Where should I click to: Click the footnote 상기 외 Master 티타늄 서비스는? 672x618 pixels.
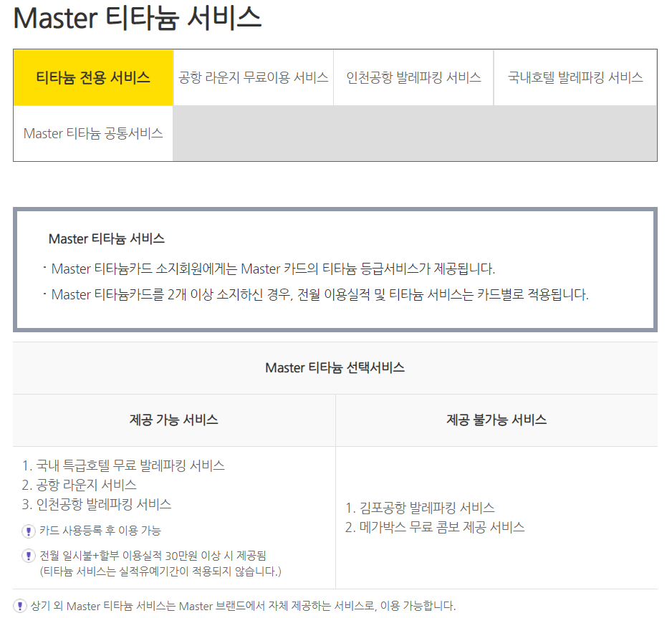pos(243,606)
